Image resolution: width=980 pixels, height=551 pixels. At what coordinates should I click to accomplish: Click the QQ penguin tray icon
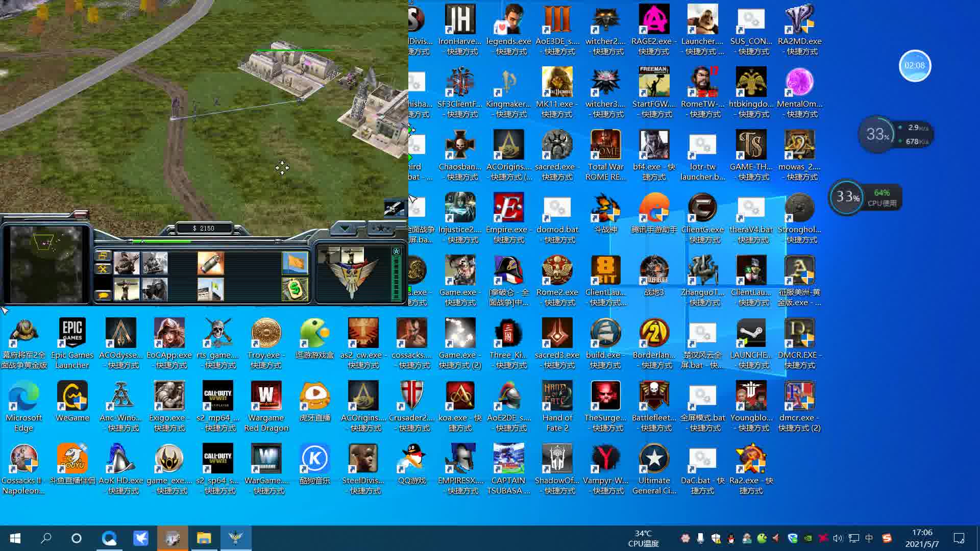[731, 538]
